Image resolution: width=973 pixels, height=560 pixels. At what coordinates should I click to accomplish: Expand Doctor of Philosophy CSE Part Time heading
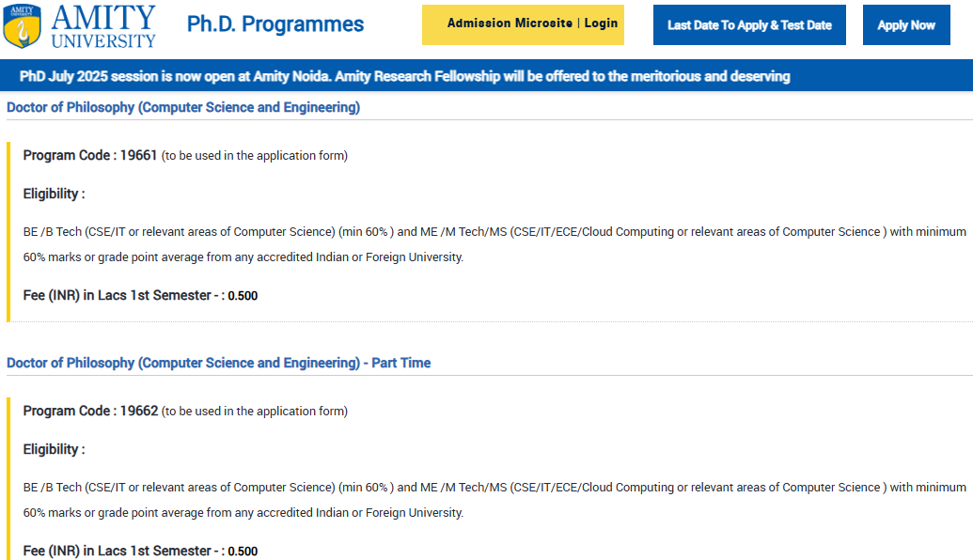(218, 363)
